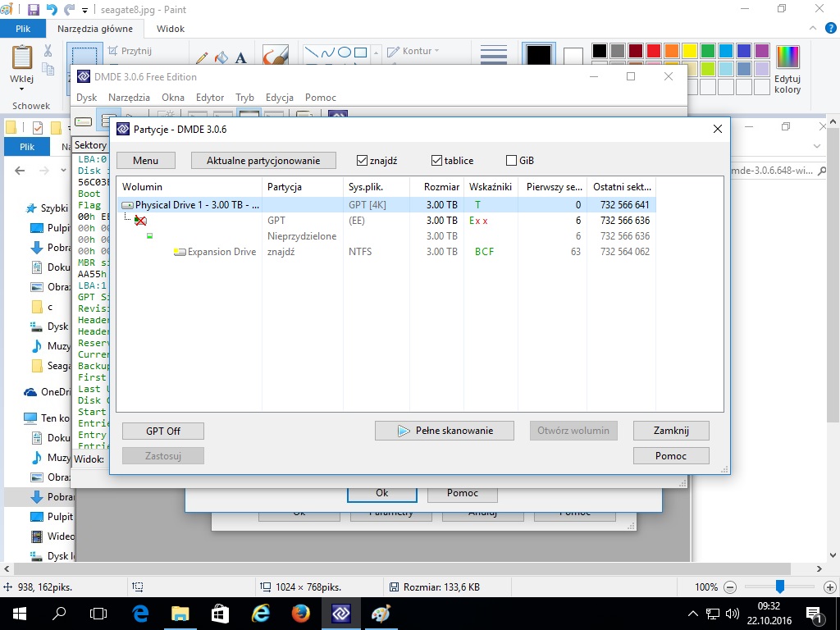Select the Narzędzia główne tab in Paint
840x630 pixels.
pyautogui.click(x=95, y=29)
